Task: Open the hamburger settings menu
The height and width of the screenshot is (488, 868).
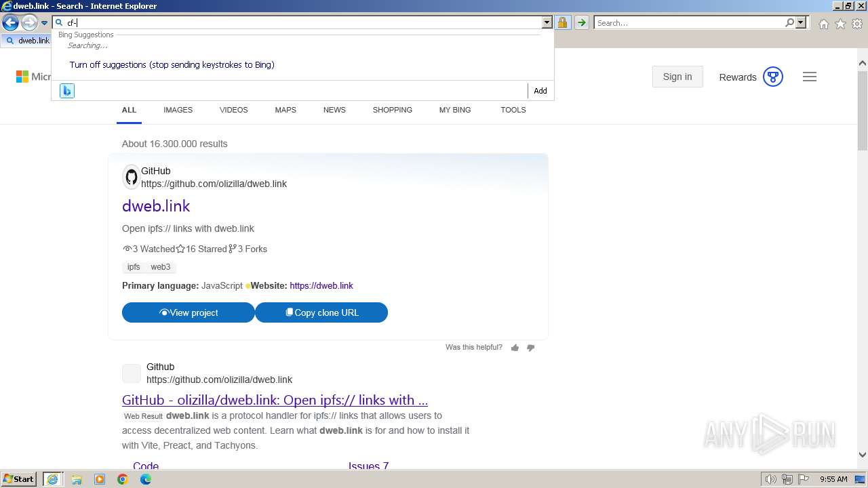Action: coord(810,77)
